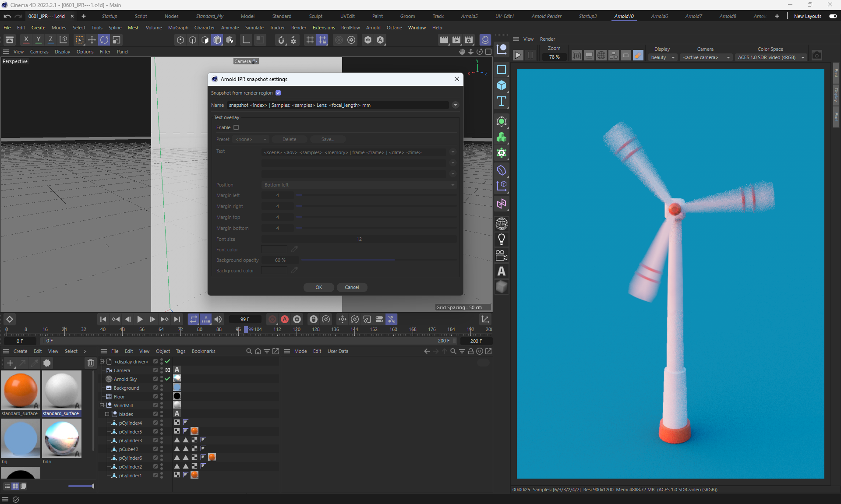Toggle timeline loop playback icon
This screenshot has height=504, width=841.
coord(193,319)
